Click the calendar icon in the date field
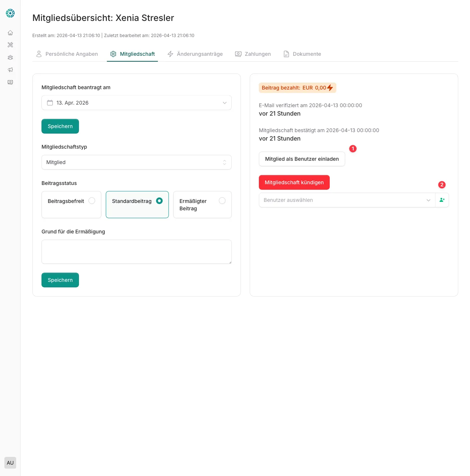Image resolution: width=470 pixels, height=476 pixels. [x=50, y=103]
